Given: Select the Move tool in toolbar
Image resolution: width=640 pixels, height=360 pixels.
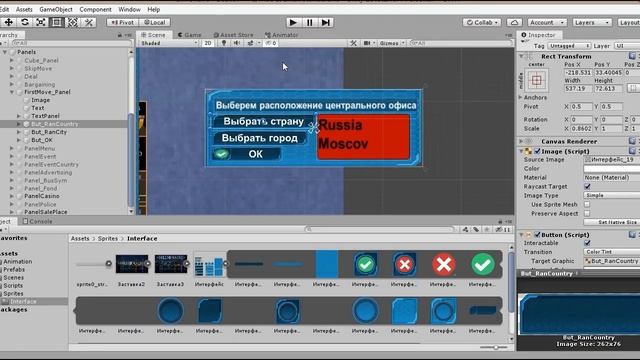Looking at the screenshot, I should (8, 22).
